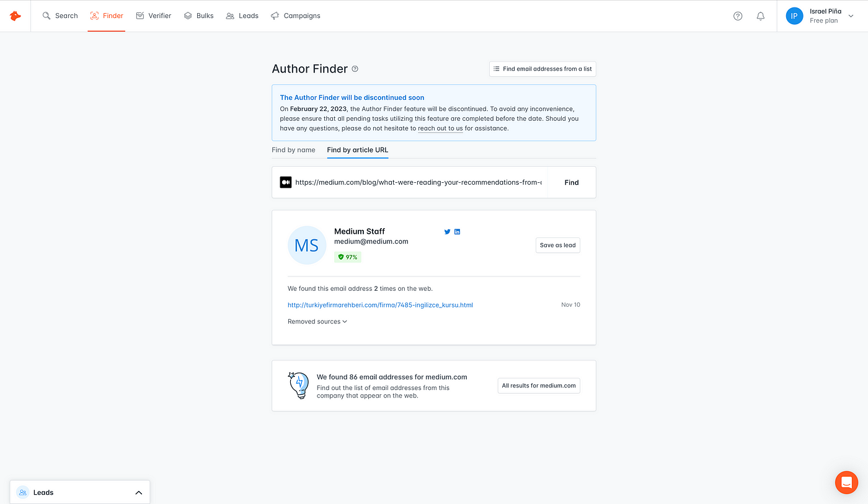Open Medium Staff's Twitter profile icon
The width and height of the screenshot is (868, 504).
point(447,232)
